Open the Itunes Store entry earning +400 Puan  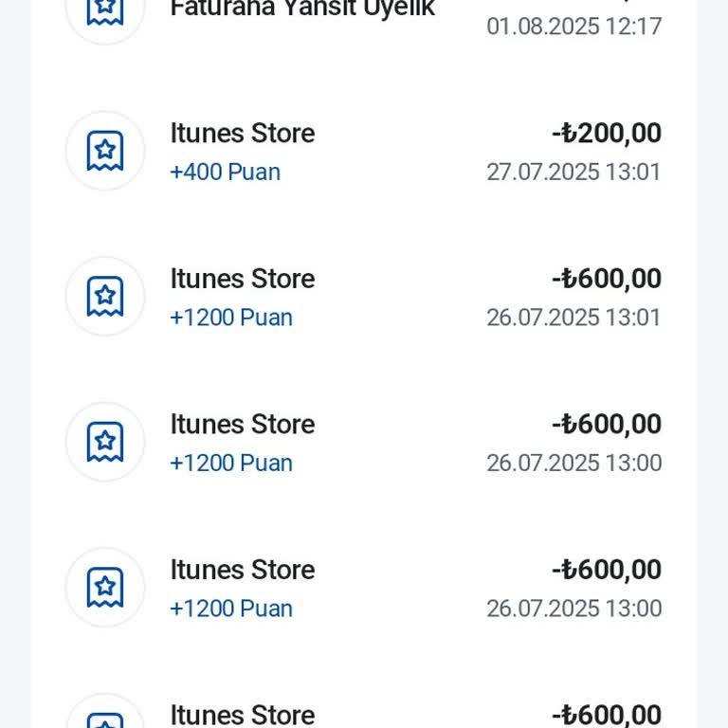pyautogui.click(x=243, y=134)
